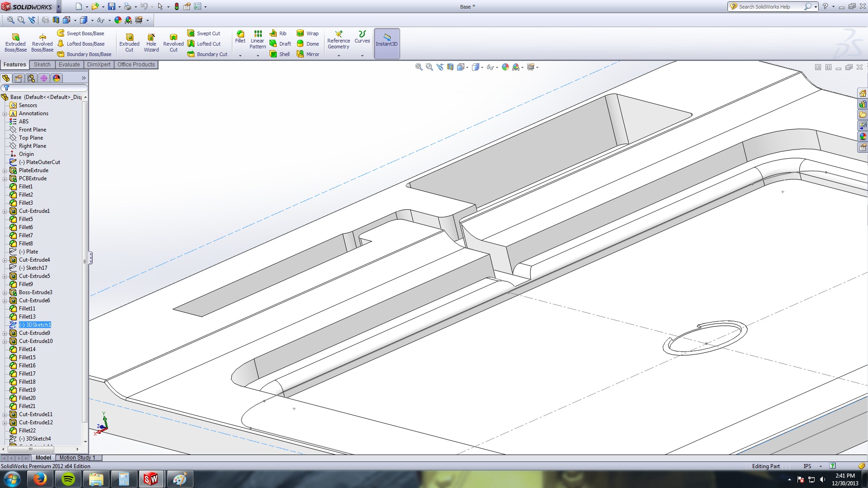Open Firefox from the taskbar

pos(40,479)
